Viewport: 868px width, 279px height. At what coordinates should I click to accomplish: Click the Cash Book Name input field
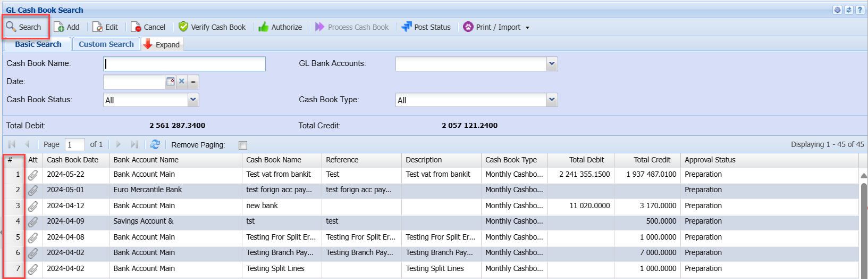(x=184, y=64)
